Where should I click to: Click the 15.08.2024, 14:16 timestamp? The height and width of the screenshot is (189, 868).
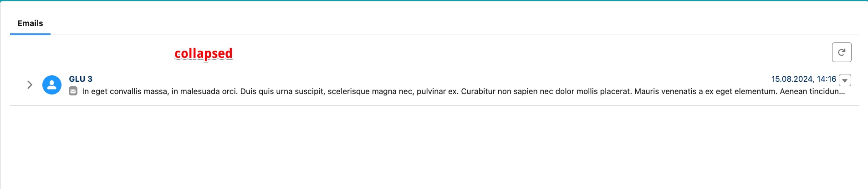[x=803, y=79]
